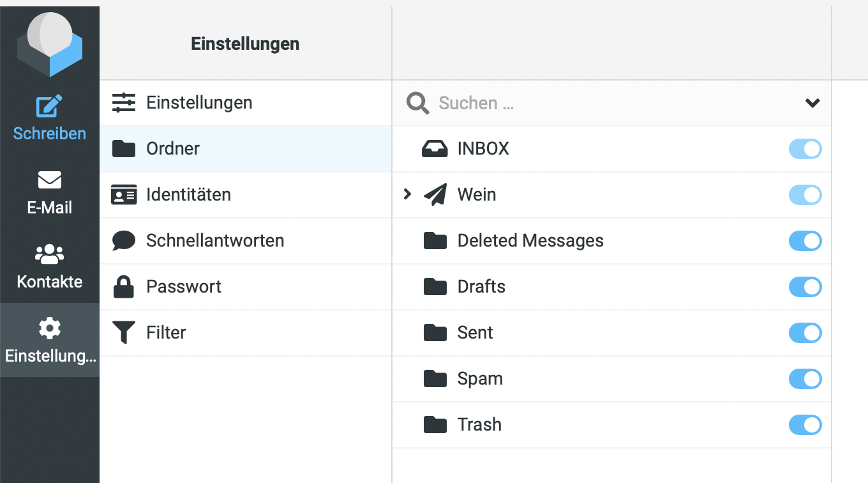
Task: Collapse Wein using its disclosure arrow
Action: (408, 194)
